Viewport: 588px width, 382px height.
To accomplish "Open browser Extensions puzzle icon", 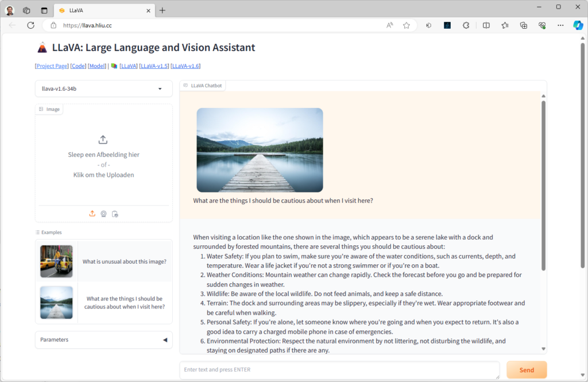I will [x=466, y=25].
